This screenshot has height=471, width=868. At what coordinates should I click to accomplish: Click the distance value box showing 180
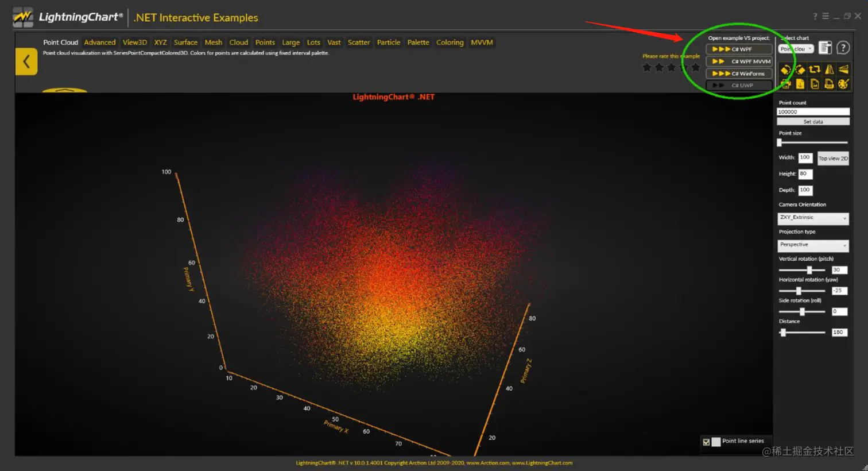click(x=839, y=333)
